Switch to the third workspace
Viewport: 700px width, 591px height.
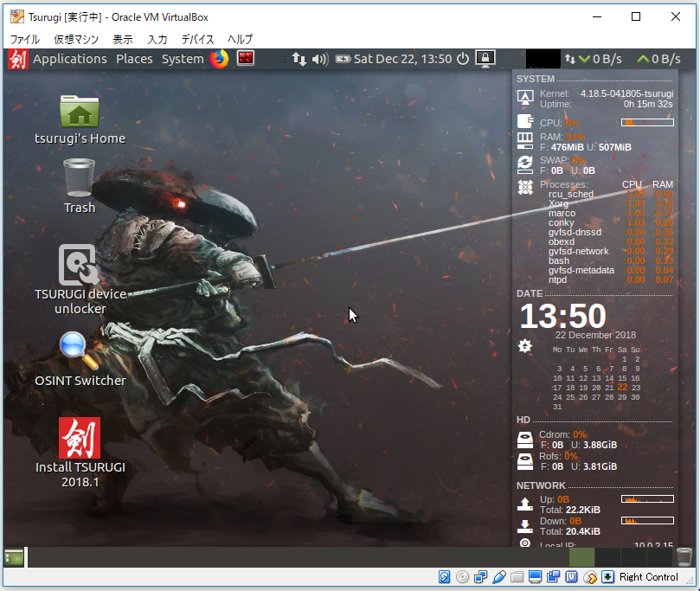(633, 557)
